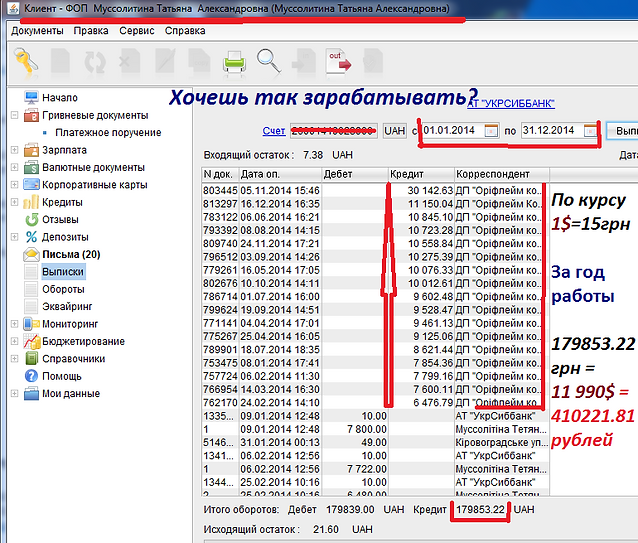Click the green printer icon
The height and width of the screenshot is (543, 638).
point(234,62)
